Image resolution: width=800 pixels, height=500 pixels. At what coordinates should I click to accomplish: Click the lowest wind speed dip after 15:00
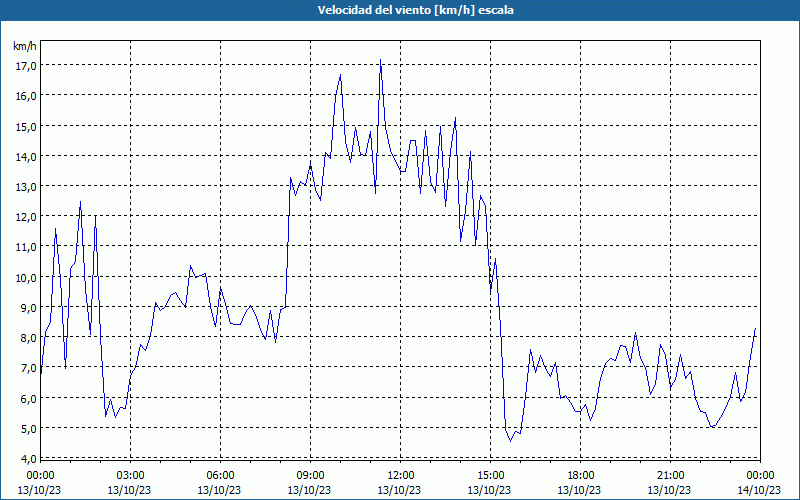pyautogui.click(x=510, y=441)
